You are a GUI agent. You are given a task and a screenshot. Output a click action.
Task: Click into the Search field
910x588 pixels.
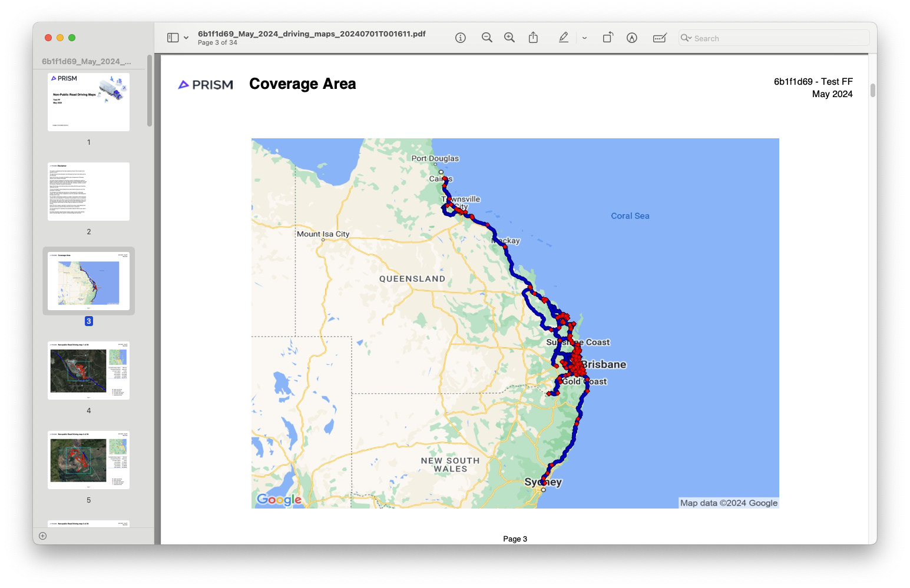[x=777, y=38]
